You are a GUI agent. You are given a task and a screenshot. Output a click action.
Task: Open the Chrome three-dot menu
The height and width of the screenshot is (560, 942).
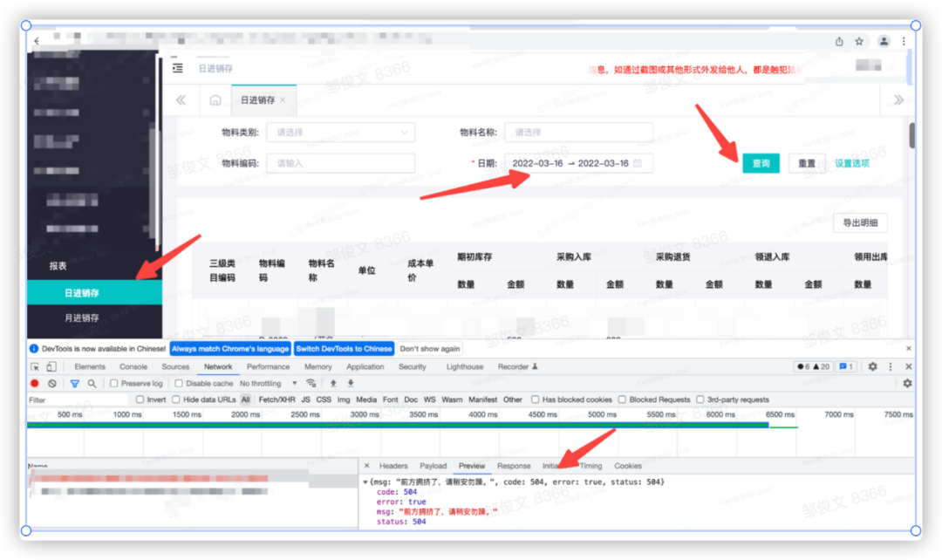(x=904, y=42)
